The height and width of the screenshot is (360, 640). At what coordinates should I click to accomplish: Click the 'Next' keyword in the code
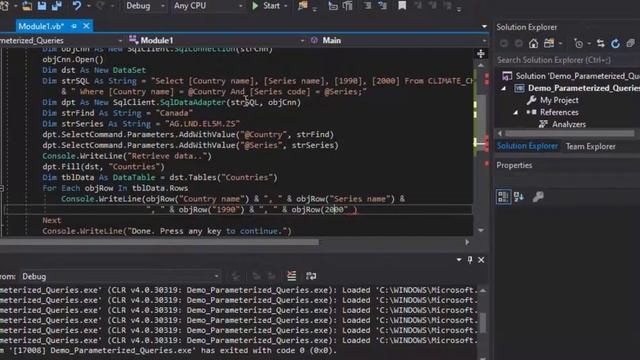point(52,220)
